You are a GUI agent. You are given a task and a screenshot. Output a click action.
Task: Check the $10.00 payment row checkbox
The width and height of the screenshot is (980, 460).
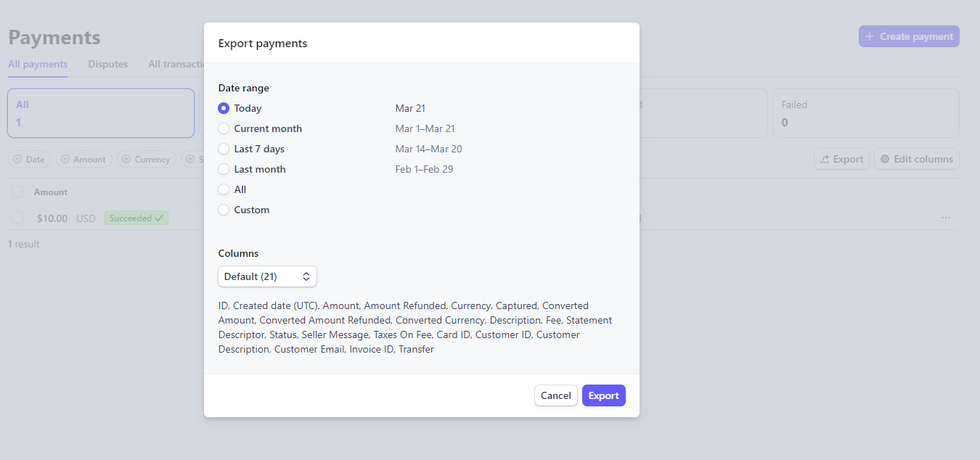pyautogui.click(x=17, y=218)
